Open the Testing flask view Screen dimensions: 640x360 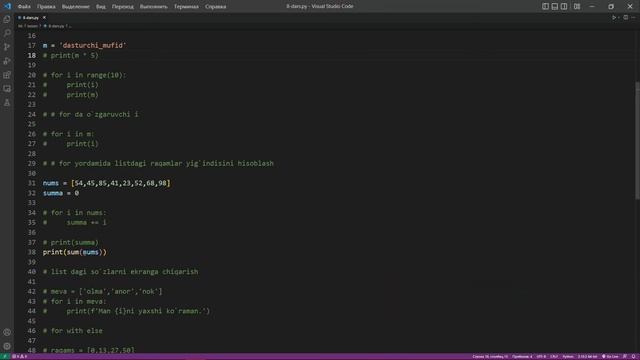[7, 102]
